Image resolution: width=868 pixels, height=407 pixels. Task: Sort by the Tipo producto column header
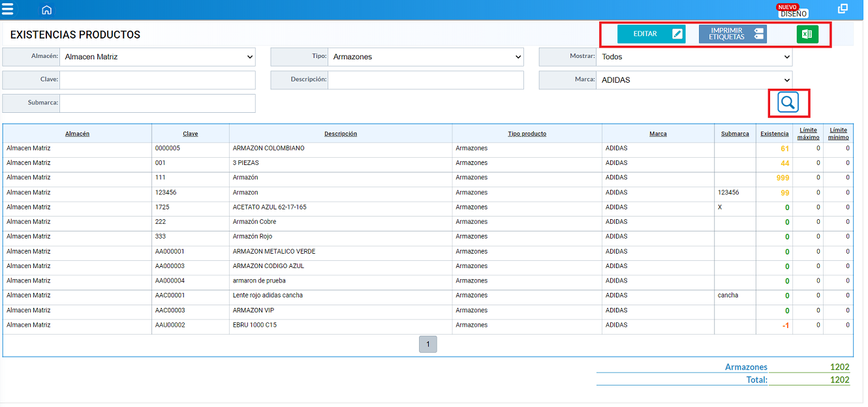pos(527,134)
